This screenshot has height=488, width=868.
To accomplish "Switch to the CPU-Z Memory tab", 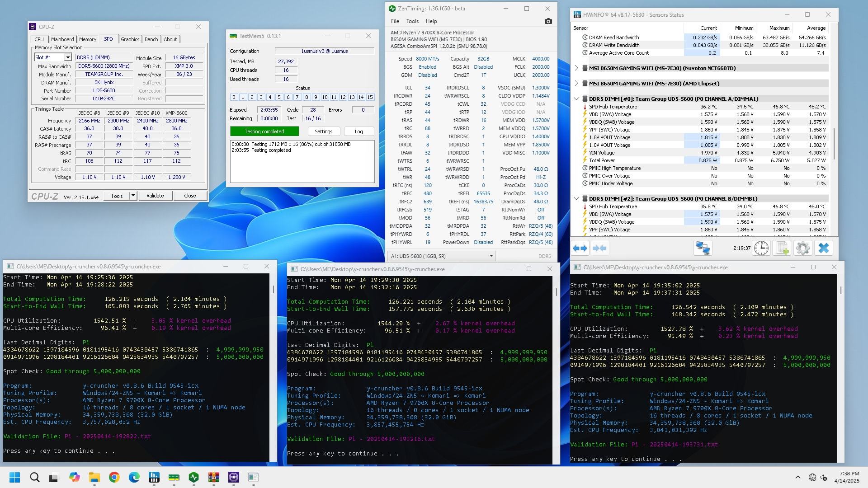I will 87,39.
